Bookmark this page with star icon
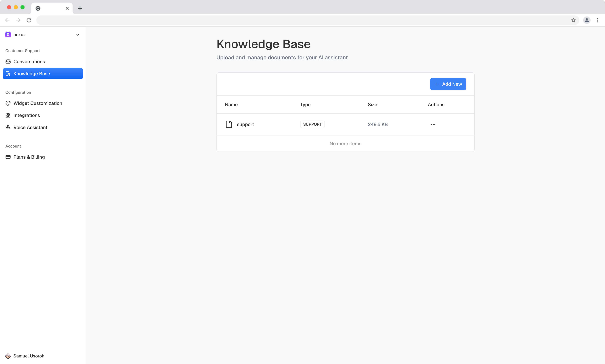 [573, 20]
